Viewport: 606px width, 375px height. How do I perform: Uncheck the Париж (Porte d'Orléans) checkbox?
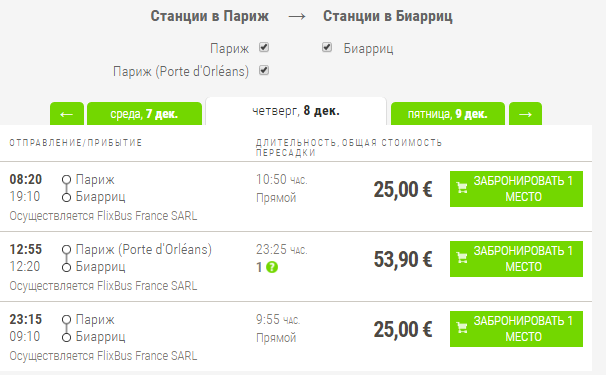[264, 71]
